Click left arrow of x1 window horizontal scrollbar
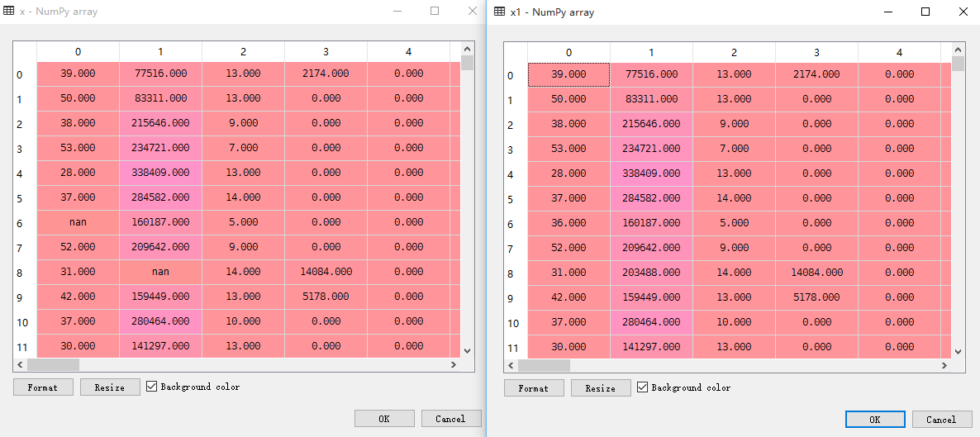 point(510,365)
